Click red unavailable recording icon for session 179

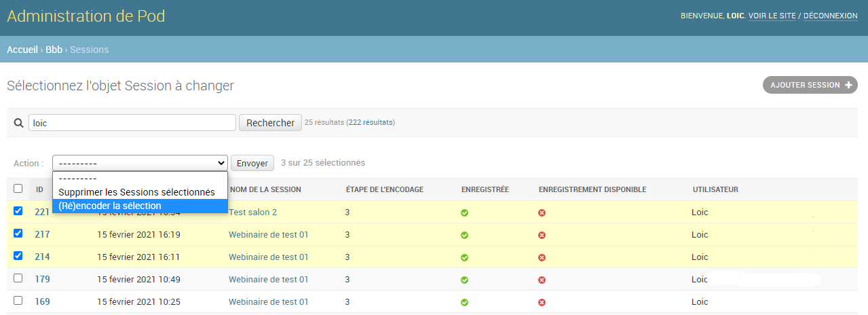pyautogui.click(x=542, y=280)
